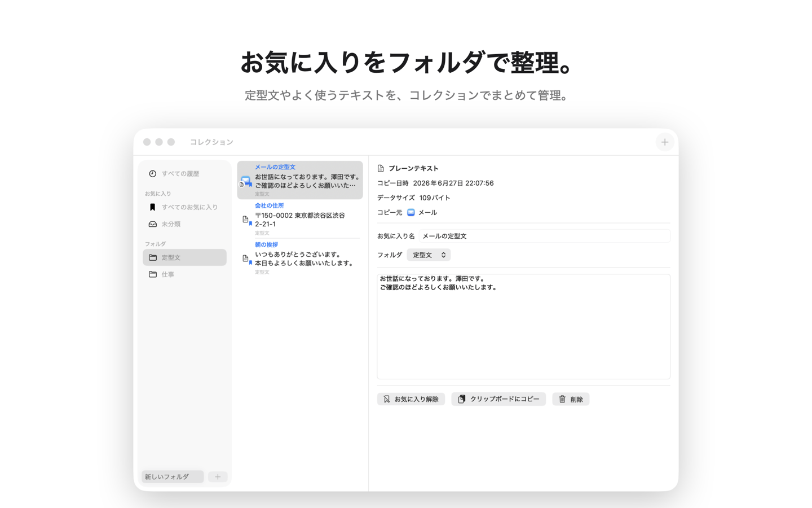Screen dimensions: 812x508
Task: Click the 削除 delete button
Action: 571,399
